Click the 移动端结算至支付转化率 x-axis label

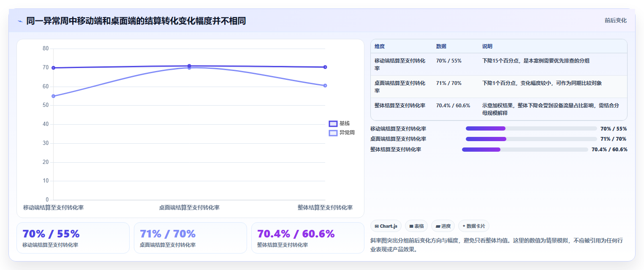point(53,207)
